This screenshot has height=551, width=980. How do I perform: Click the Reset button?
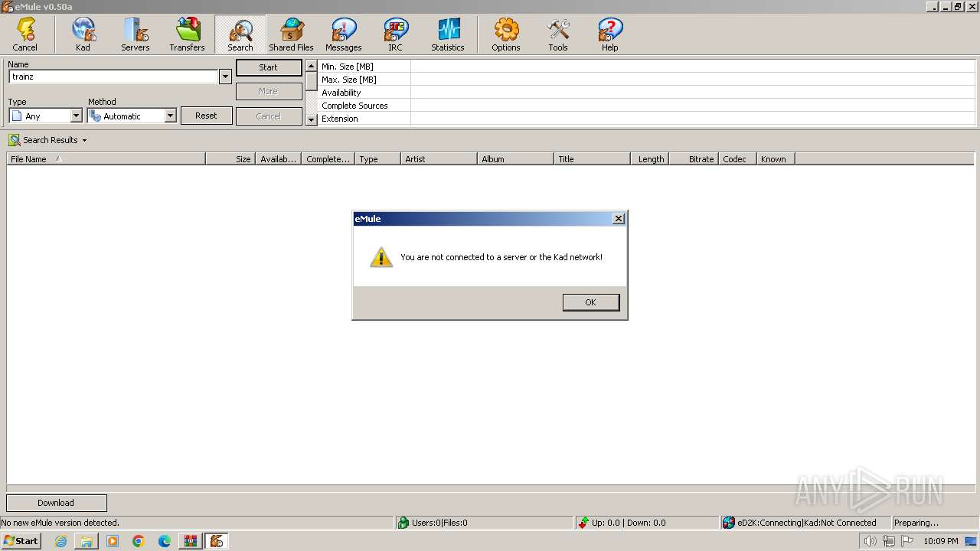tap(206, 116)
